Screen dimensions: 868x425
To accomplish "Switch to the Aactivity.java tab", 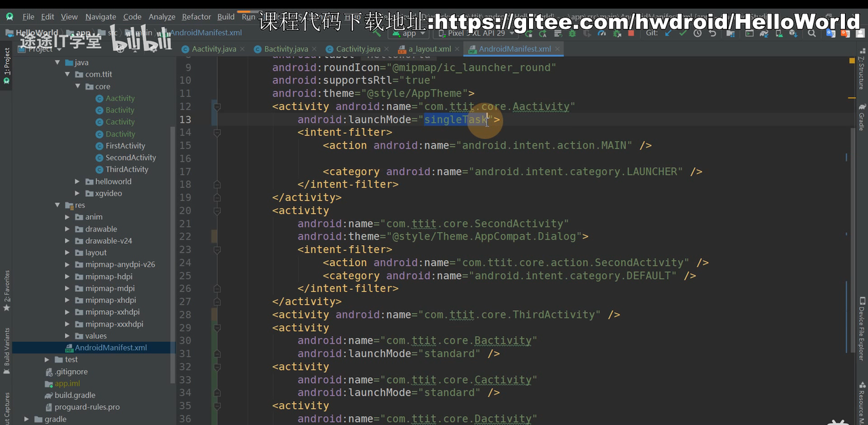I will point(213,49).
